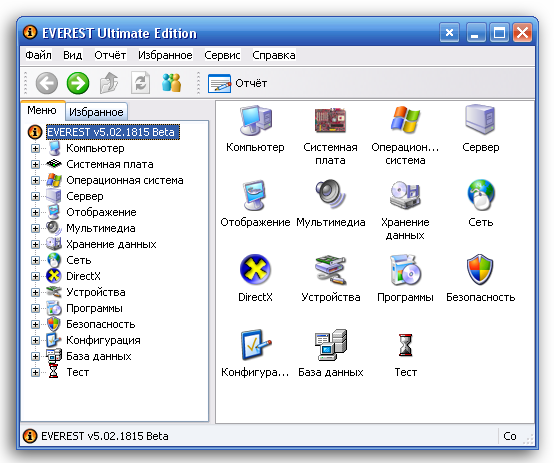Open the Сеть globe icon
The height and width of the screenshot is (463, 554).
pyautogui.click(x=481, y=194)
